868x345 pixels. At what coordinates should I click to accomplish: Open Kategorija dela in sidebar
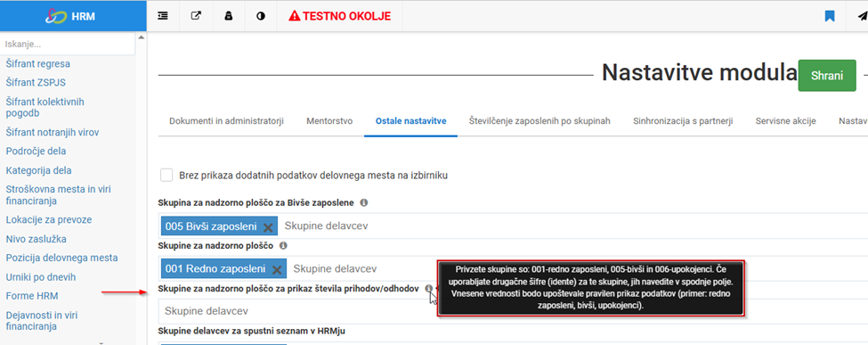tap(38, 170)
